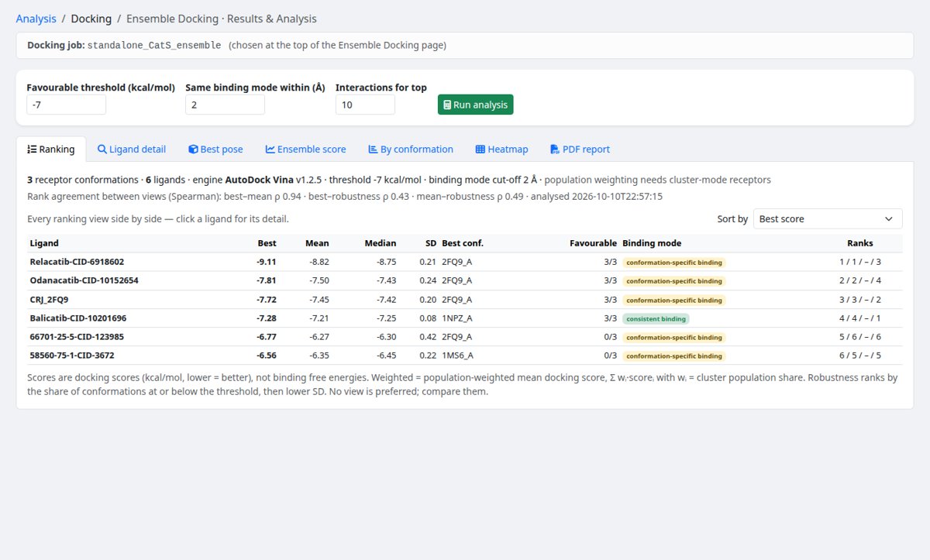The width and height of the screenshot is (930, 560).
Task: Edit the Interactions for top field
Action: (x=365, y=105)
